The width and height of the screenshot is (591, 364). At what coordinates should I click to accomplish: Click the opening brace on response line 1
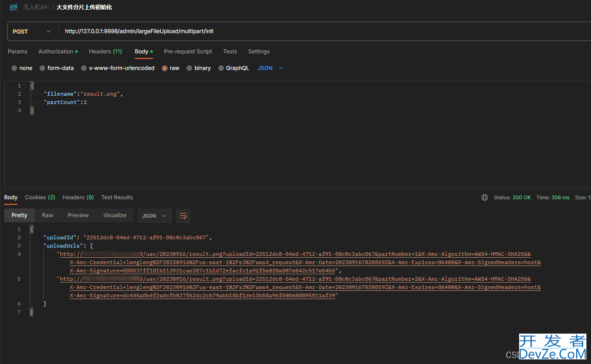32,229
